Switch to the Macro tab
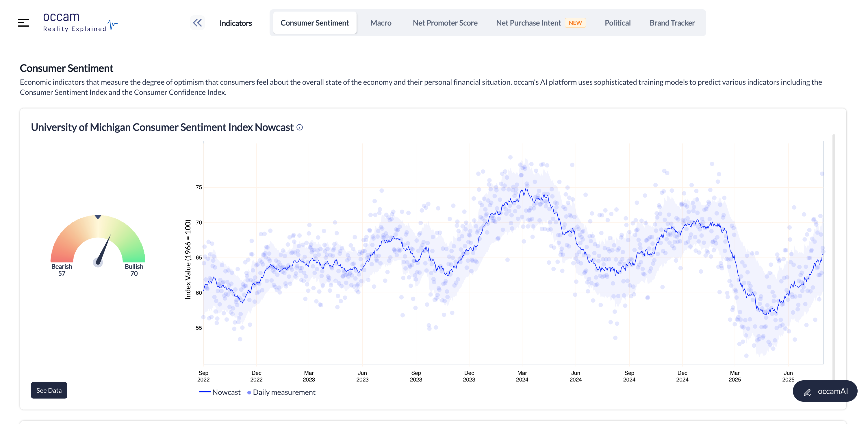This screenshot has height=424, width=868. tap(381, 23)
